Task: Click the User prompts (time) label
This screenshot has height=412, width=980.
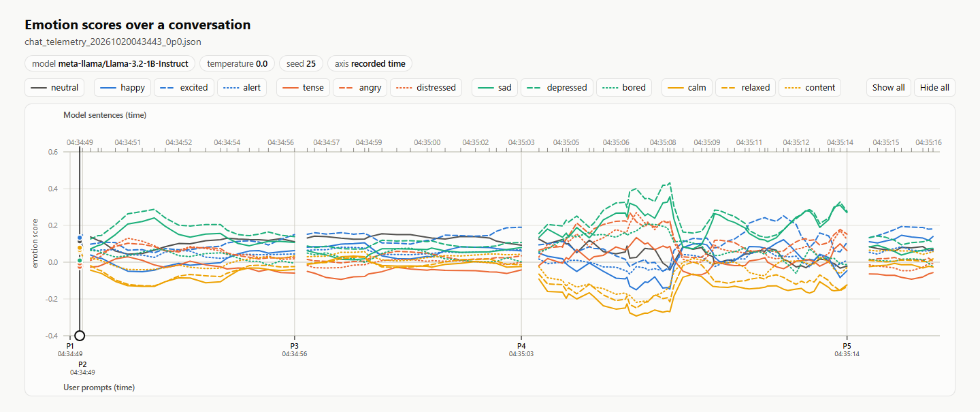Action: pyautogui.click(x=99, y=387)
